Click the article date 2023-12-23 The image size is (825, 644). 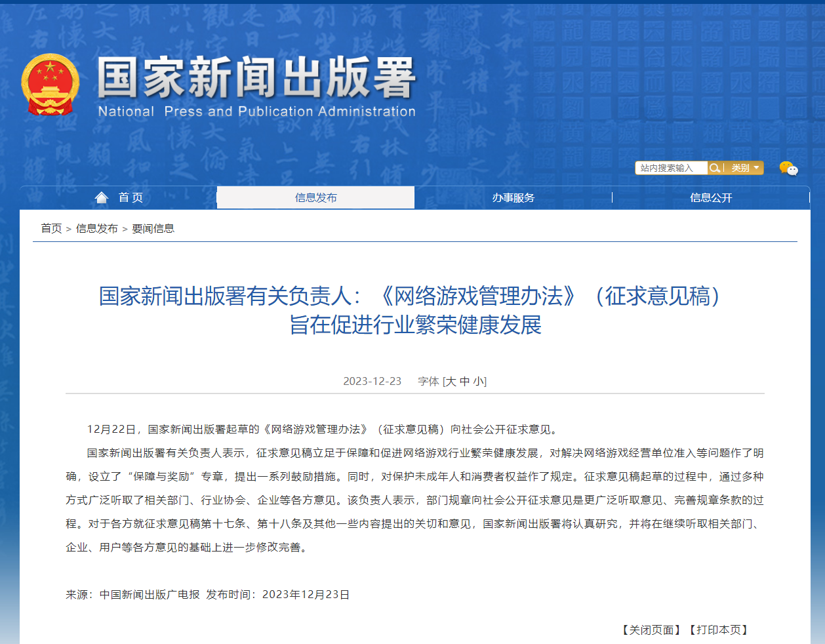point(372,382)
